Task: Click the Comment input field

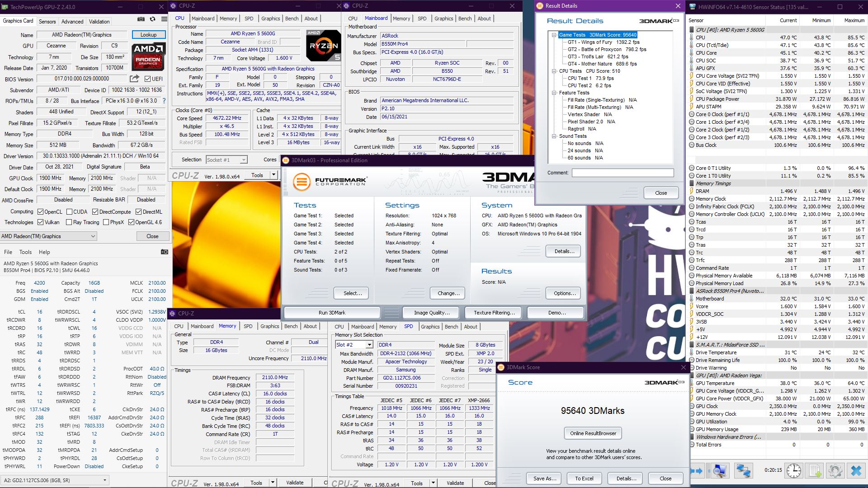Action: (x=623, y=173)
